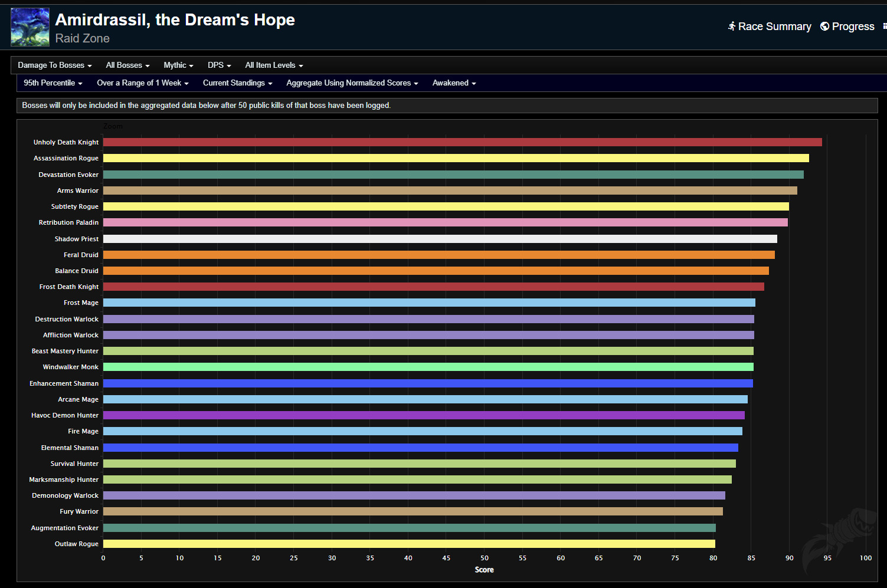Expand the Current Standings dropdown

(237, 83)
